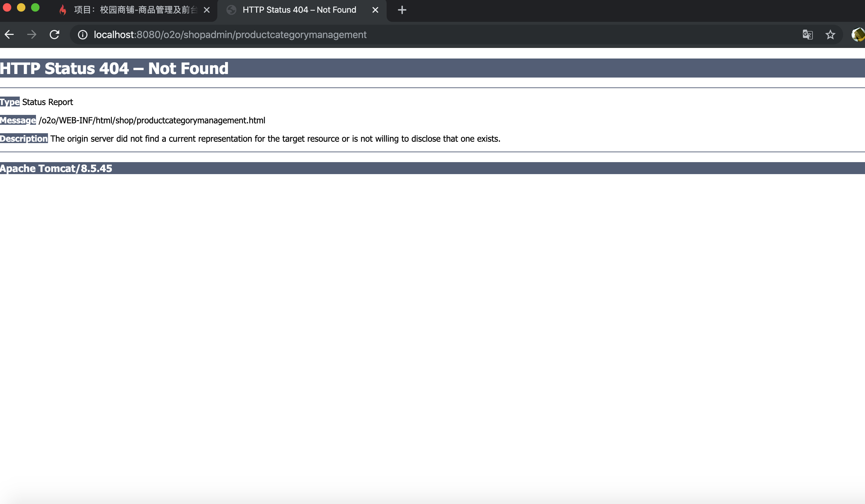Click the Message label
Viewport: 865px width, 504px height.
[18, 120]
